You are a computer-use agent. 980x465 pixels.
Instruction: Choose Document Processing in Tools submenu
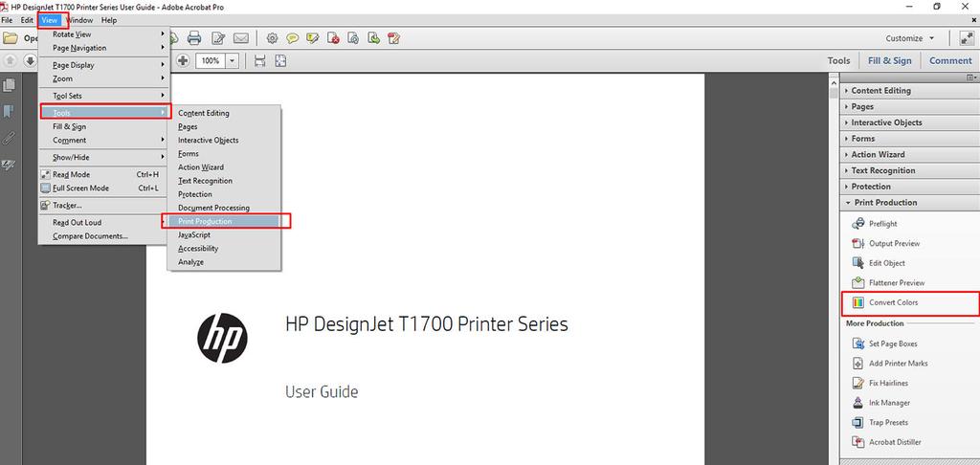(224, 208)
